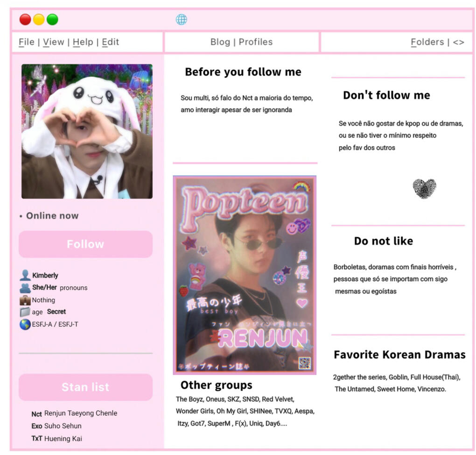Switch to the Profiles tab
Screen dimensions: 476x455
tap(256, 42)
